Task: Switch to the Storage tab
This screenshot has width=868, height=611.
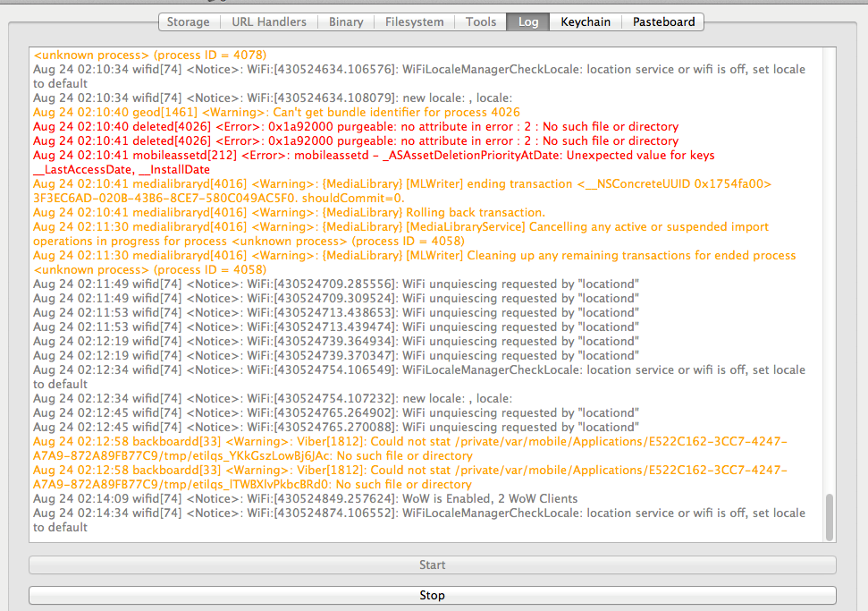Action: click(188, 21)
